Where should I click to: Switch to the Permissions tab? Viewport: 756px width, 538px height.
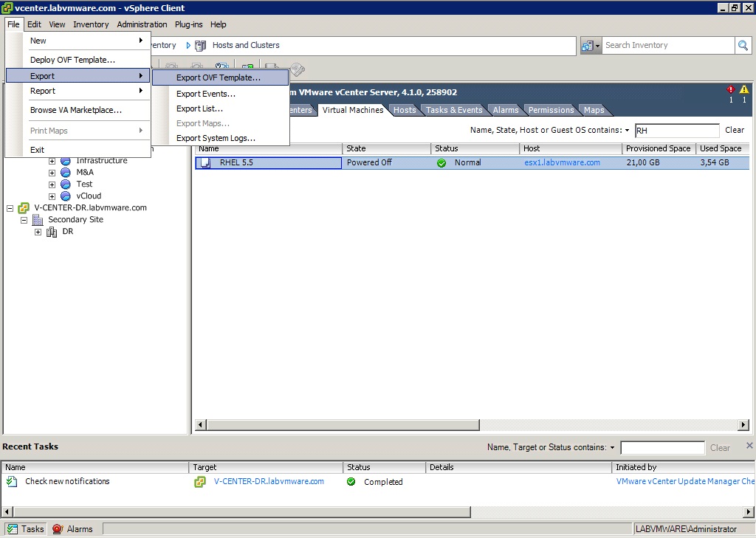tap(551, 110)
